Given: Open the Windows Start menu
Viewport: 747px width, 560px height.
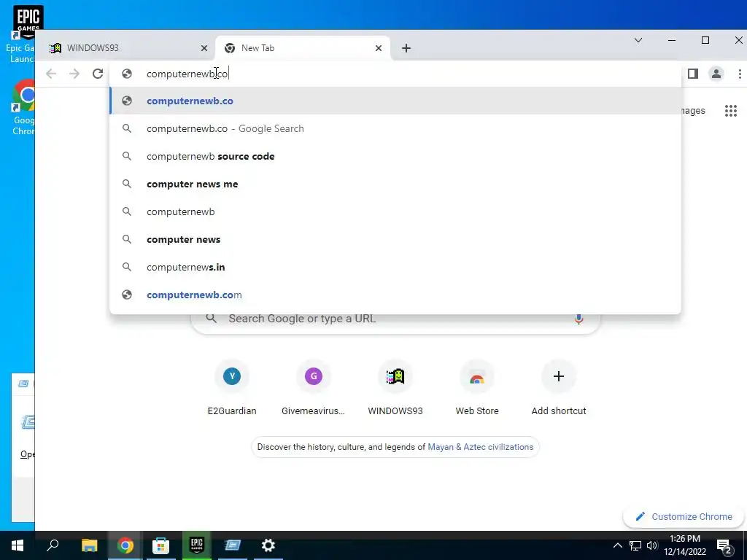Looking at the screenshot, I should click(18, 545).
